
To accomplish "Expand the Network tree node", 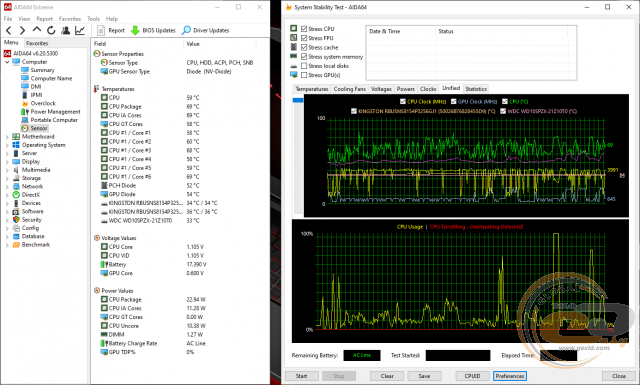I will click(7, 187).
